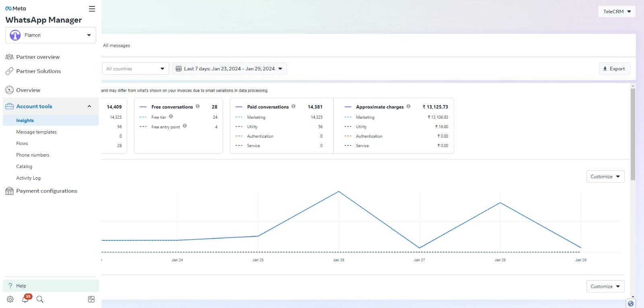Click the search magnifier icon

tap(40, 299)
